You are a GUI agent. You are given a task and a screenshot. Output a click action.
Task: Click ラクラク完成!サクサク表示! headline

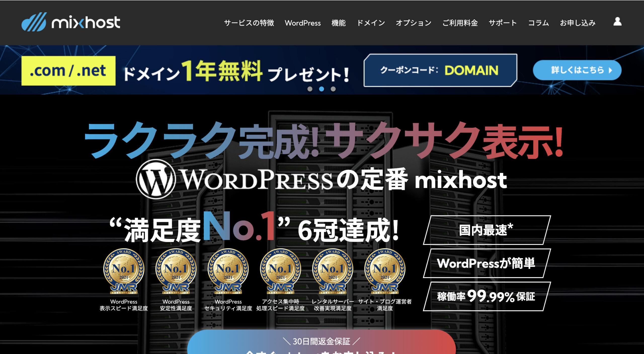click(x=323, y=141)
